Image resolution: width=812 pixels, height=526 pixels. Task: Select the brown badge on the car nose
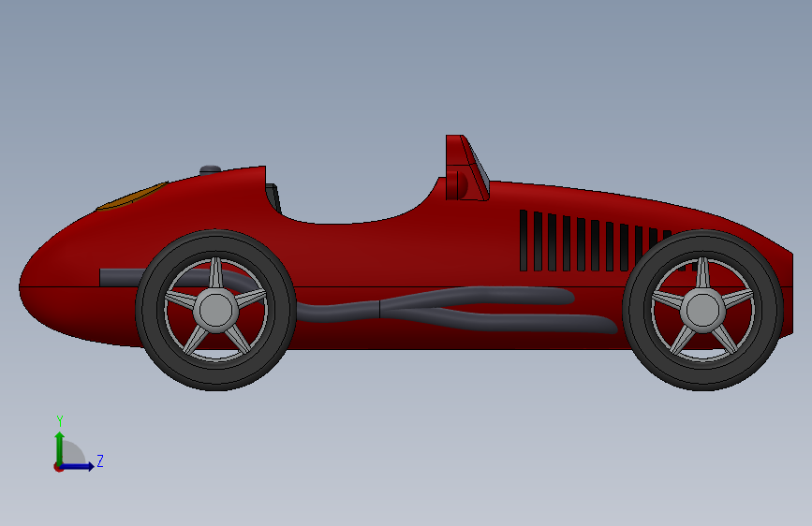point(132,197)
